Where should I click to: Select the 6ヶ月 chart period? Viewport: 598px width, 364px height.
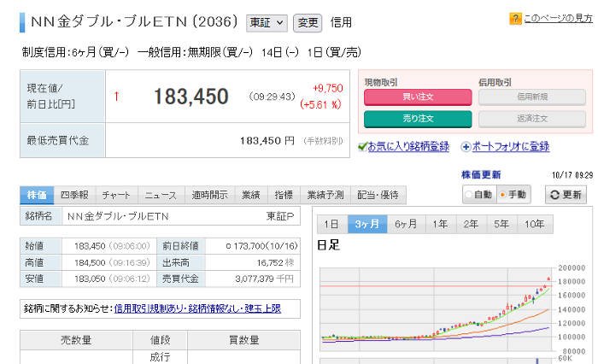click(405, 225)
